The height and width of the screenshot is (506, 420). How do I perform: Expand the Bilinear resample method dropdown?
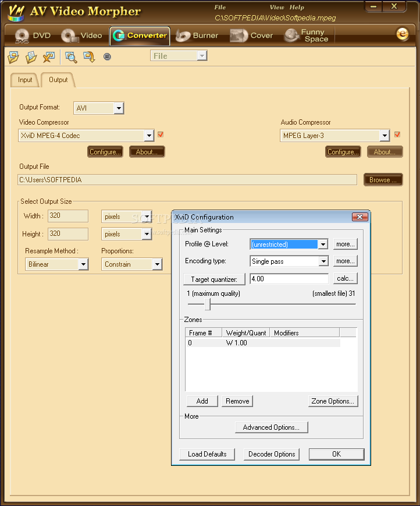click(x=83, y=264)
